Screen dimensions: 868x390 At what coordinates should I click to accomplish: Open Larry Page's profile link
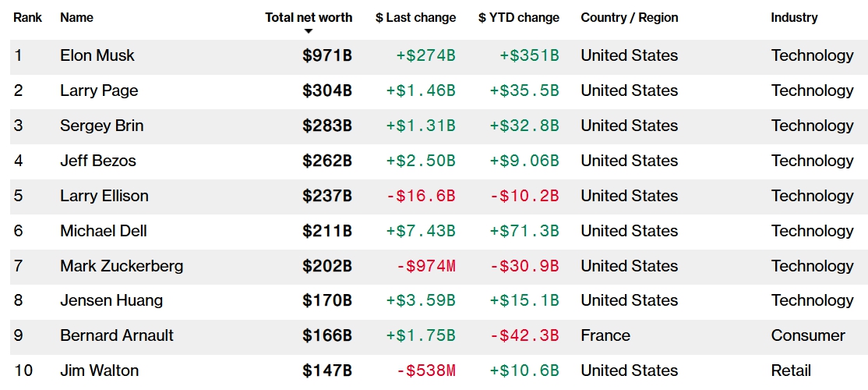point(99,90)
